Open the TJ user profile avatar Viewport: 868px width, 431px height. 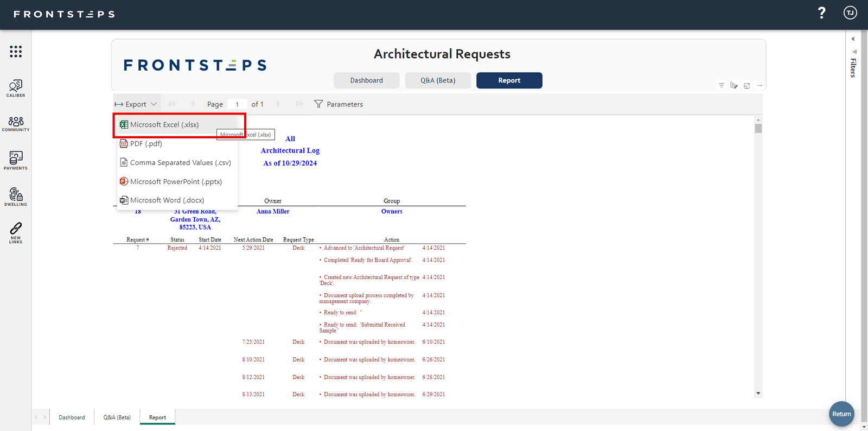(850, 13)
